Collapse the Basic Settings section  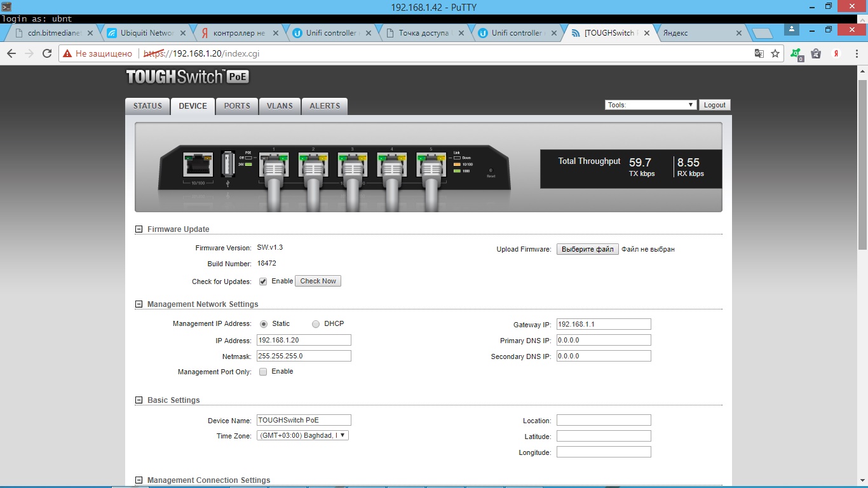pos(139,400)
